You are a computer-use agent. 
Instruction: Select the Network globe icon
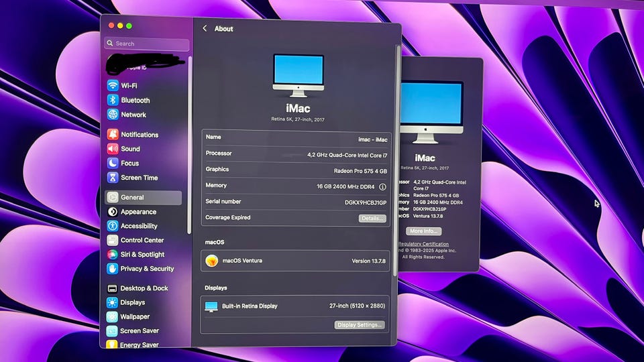coord(113,114)
